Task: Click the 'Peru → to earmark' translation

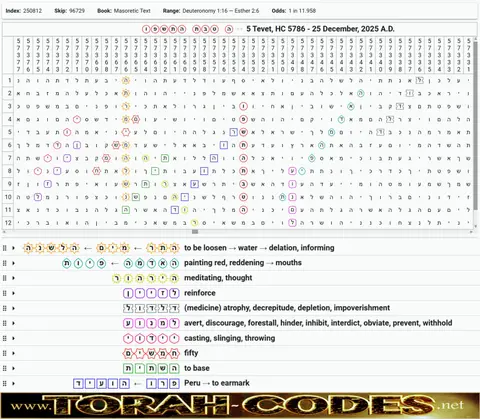Action: coord(217,383)
